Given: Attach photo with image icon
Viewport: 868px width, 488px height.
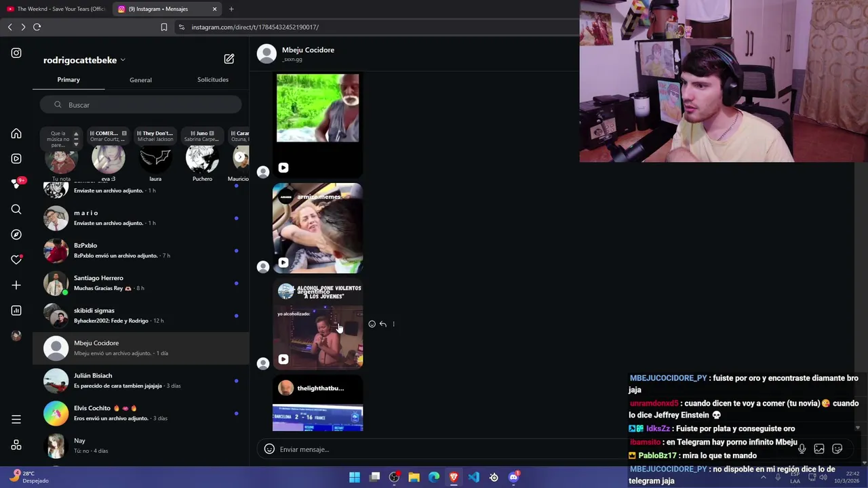Looking at the screenshot, I should tap(819, 449).
